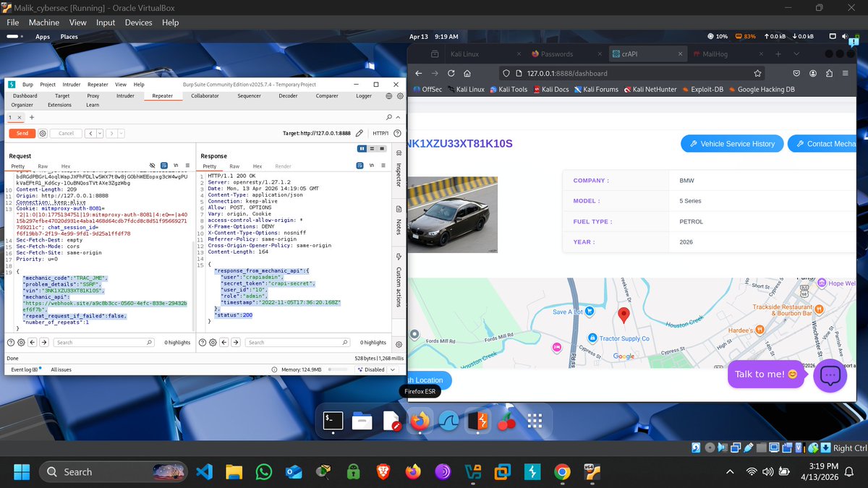Bookmark this page with the star icon
This screenshot has height=488, width=868.
tap(757, 73)
